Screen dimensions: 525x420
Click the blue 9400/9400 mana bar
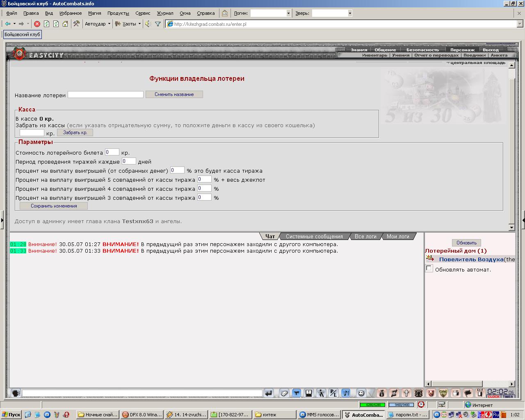click(402, 405)
